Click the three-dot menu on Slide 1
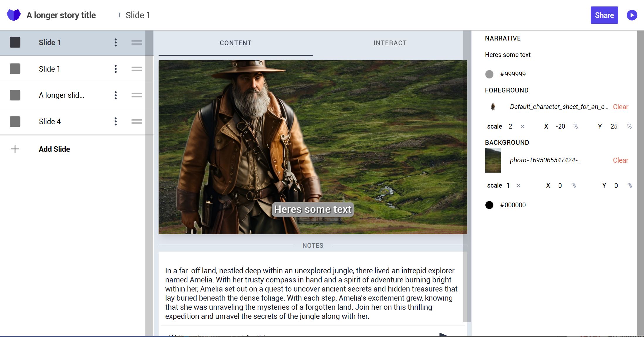This screenshot has width=644, height=337. click(x=115, y=42)
